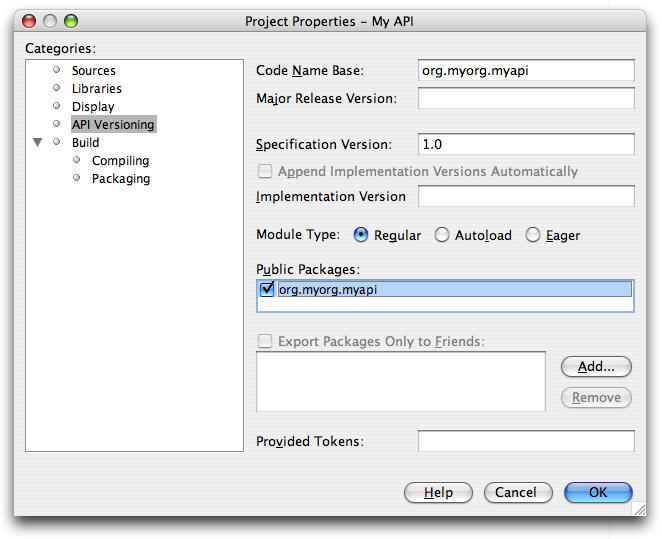Select Regular module type
662x539 pixels.
pos(361,235)
